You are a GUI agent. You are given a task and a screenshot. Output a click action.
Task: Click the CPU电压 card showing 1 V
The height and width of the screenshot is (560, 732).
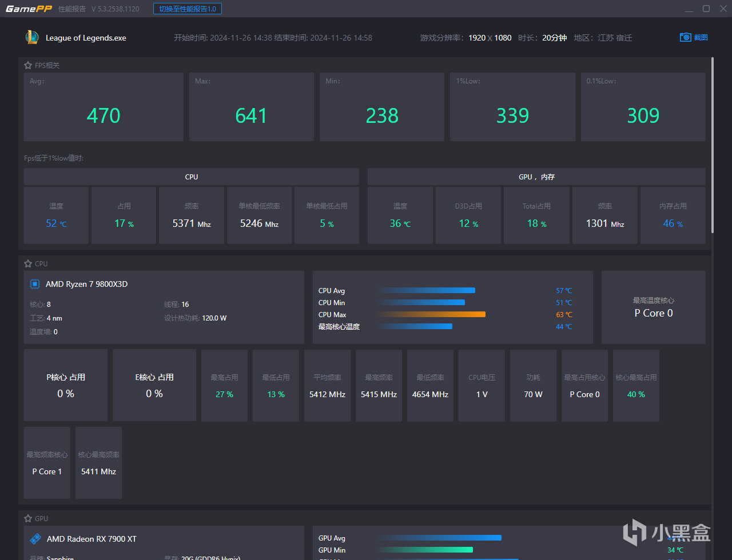coord(482,386)
